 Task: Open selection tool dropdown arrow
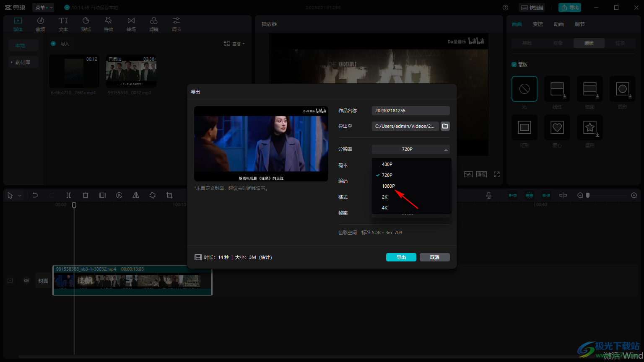click(x=19, y=196)
